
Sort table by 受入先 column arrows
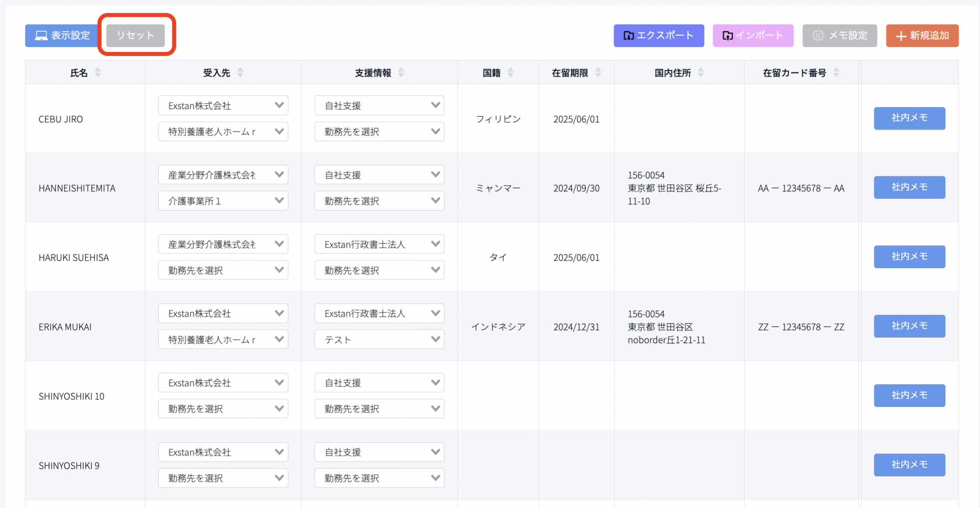pyautogui.click(x=240, y=72)
